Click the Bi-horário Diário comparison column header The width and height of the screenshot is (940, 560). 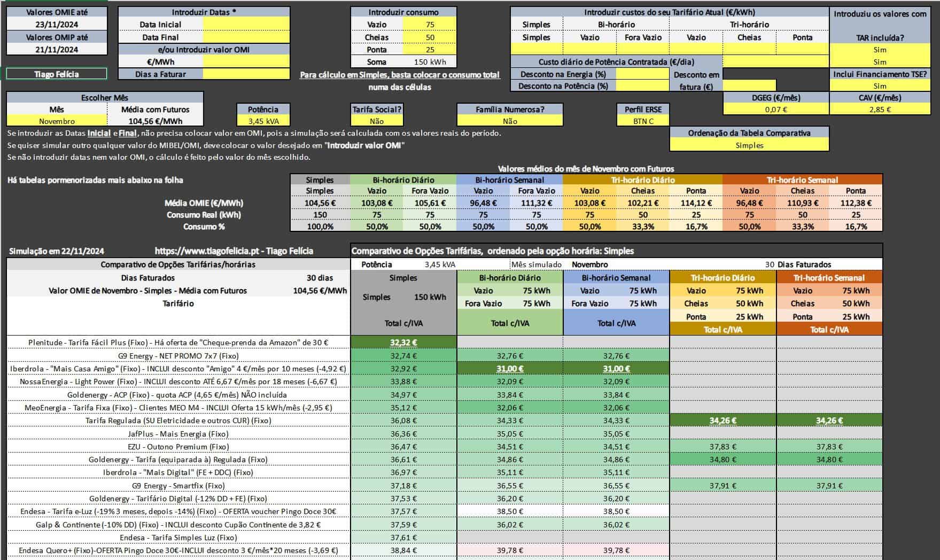click(x=510, y=278)
